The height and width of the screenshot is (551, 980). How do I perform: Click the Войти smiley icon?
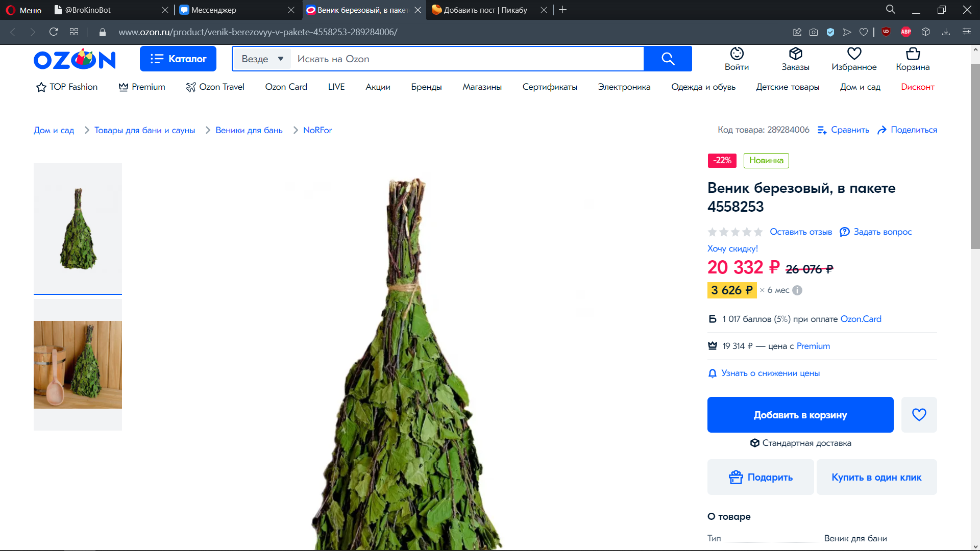tap(737, 54)
